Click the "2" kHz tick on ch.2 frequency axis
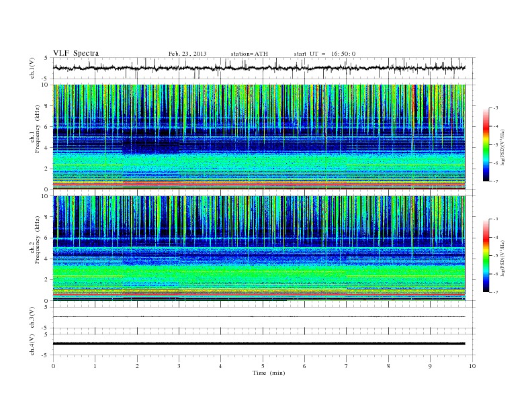This screenshot has height=411, width=532. [46, 280]
